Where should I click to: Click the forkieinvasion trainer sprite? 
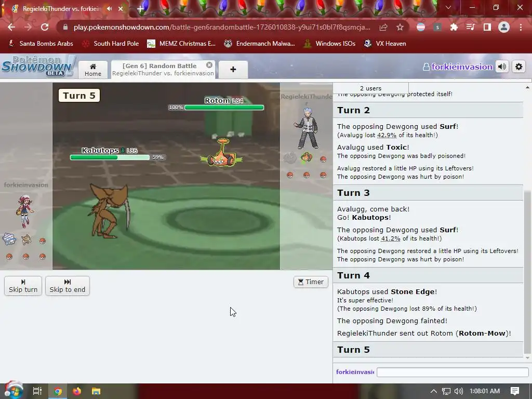point(25,211)
